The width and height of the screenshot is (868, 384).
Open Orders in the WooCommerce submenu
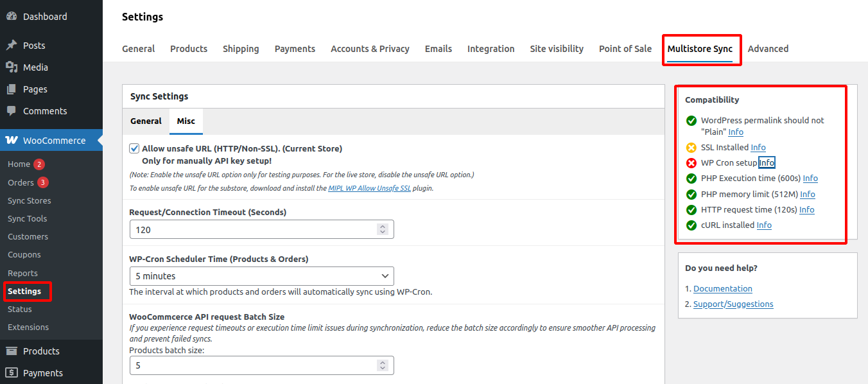[21, 182]
